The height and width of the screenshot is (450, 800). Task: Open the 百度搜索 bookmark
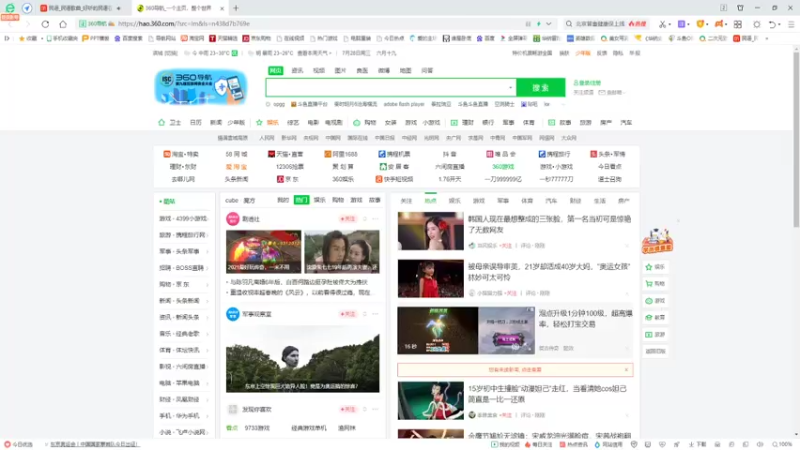coord(129,38)
